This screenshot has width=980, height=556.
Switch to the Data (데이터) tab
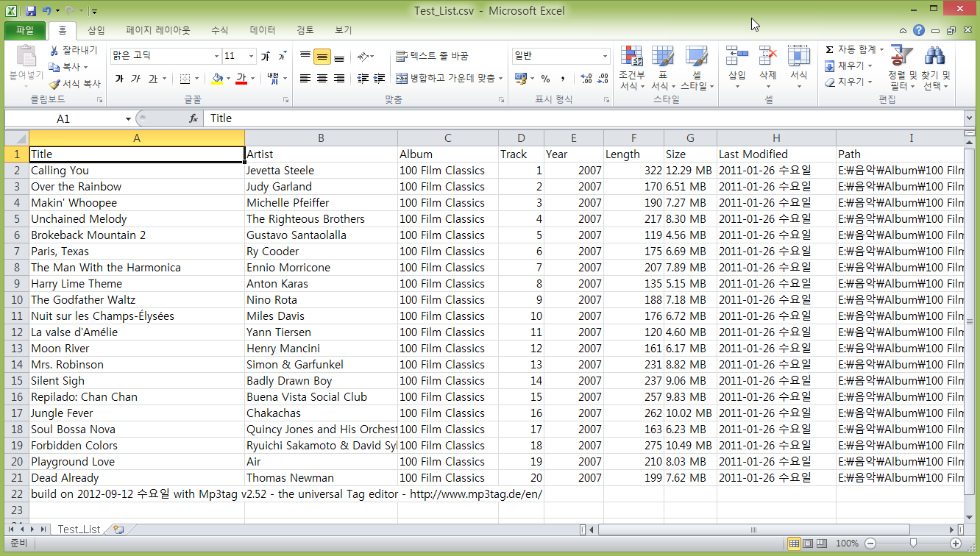tap(263, 30)
